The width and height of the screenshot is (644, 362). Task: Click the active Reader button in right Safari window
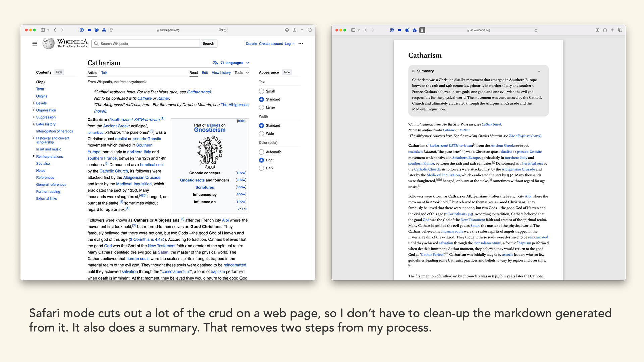click(422, 30)
